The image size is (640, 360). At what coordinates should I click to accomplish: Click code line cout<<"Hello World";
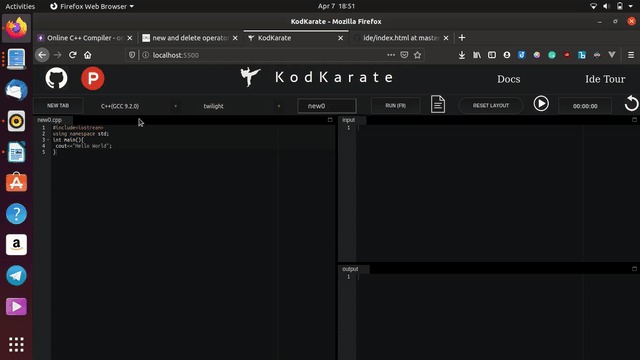point(83,146)
